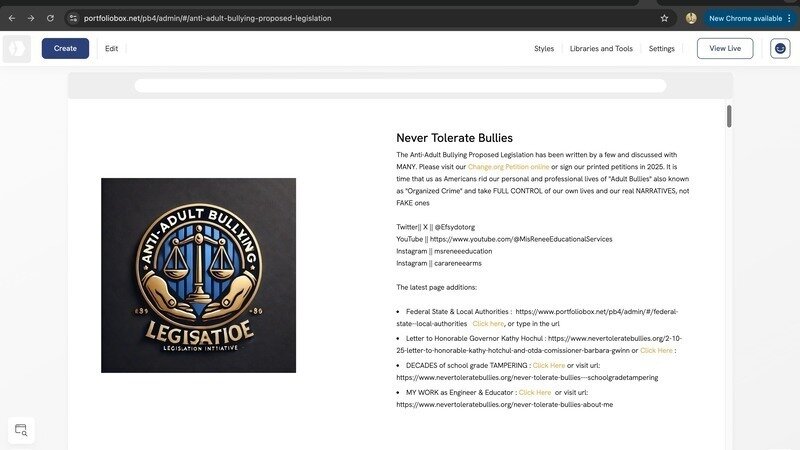The image size is (800, 450).
Task: Click the browser back arrow
Action: [x=12, y=18]
